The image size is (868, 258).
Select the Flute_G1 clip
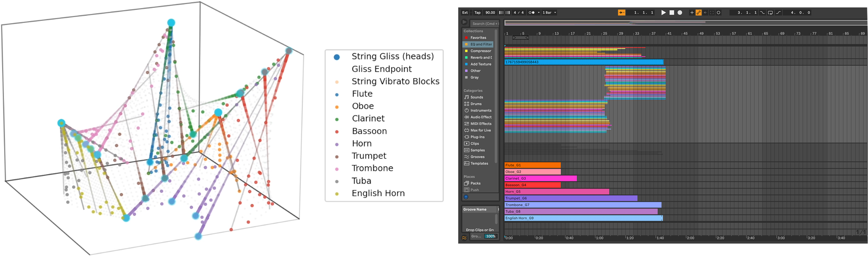coord(532,165)
